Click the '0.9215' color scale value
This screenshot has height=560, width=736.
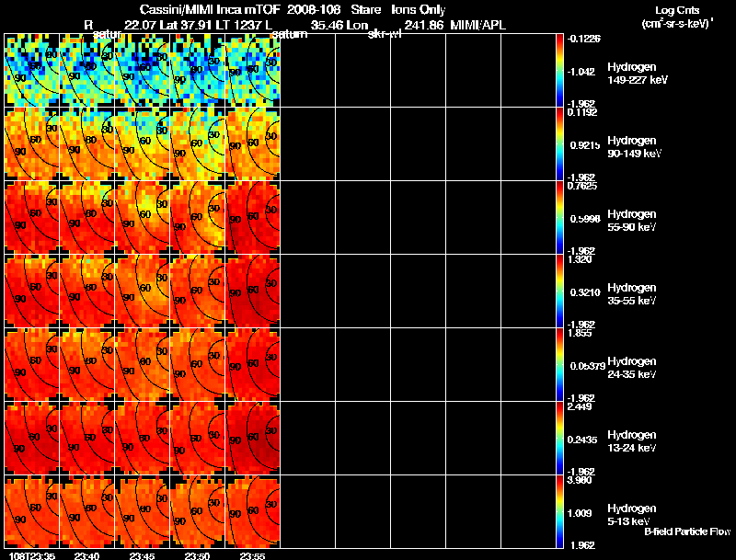point(585,145)
